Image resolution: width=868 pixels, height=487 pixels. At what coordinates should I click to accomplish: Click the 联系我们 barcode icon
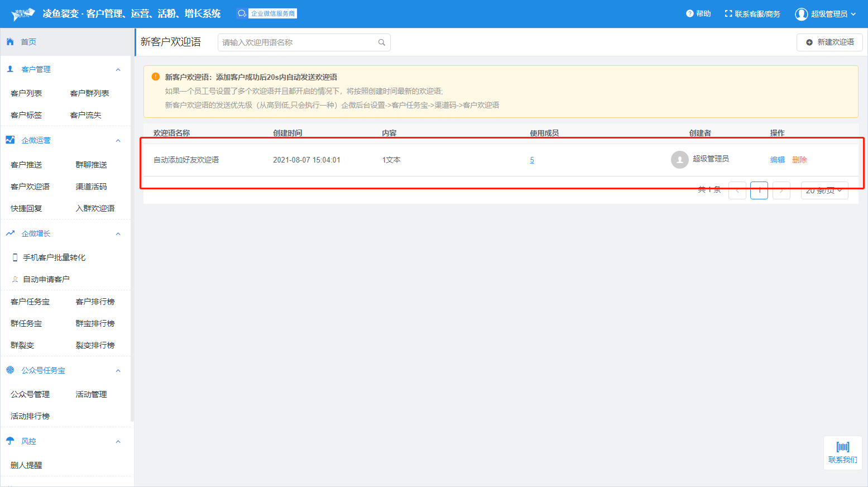click(x=842, y=447)
